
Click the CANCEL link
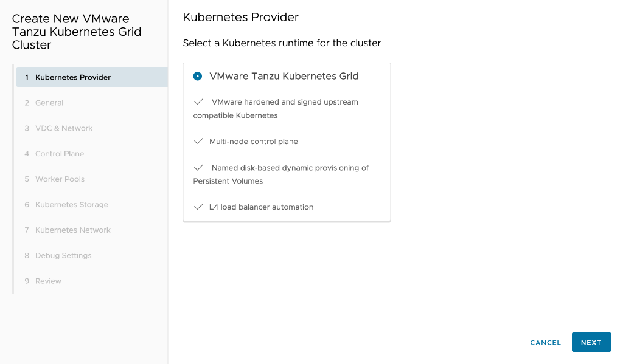(545, 342)
